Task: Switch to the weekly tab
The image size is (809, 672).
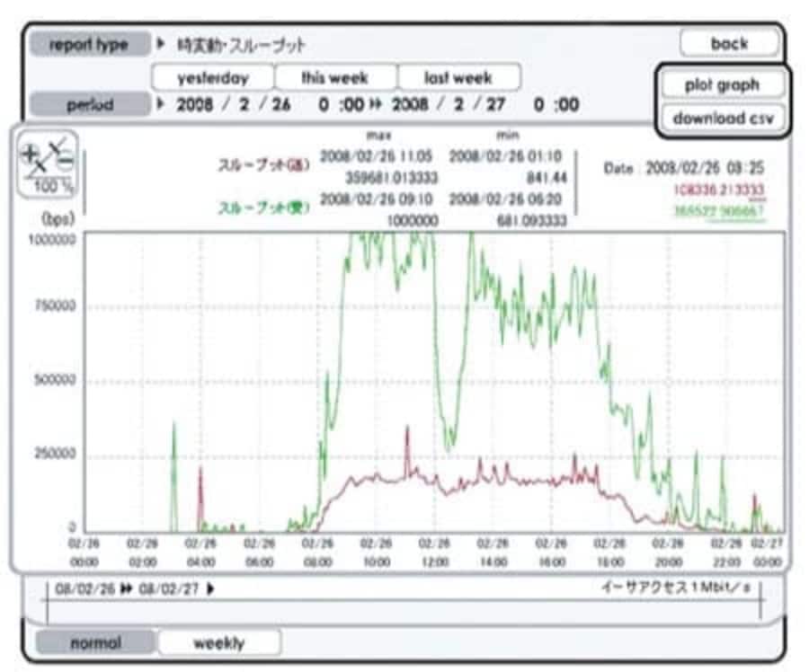Action: (218, 642)
